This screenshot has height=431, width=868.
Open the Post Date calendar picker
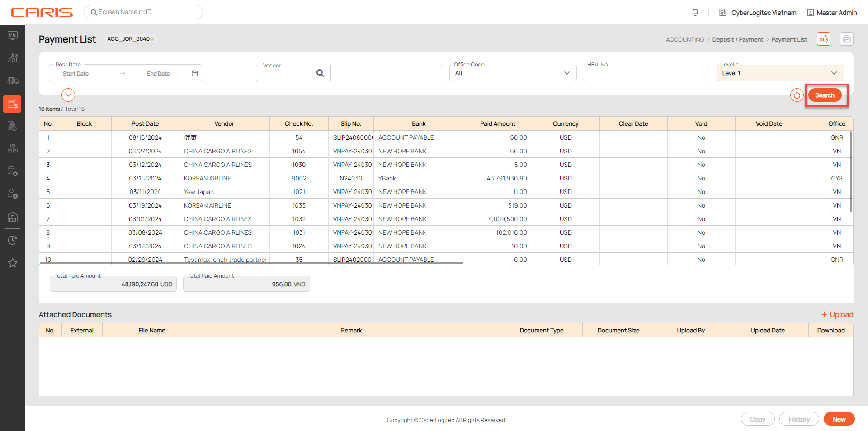(x=194, y=73)
